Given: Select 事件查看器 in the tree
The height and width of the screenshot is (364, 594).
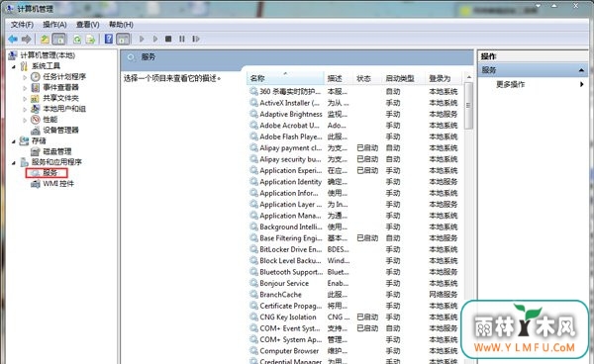Looking at the screenshot, I should (60, 87).
